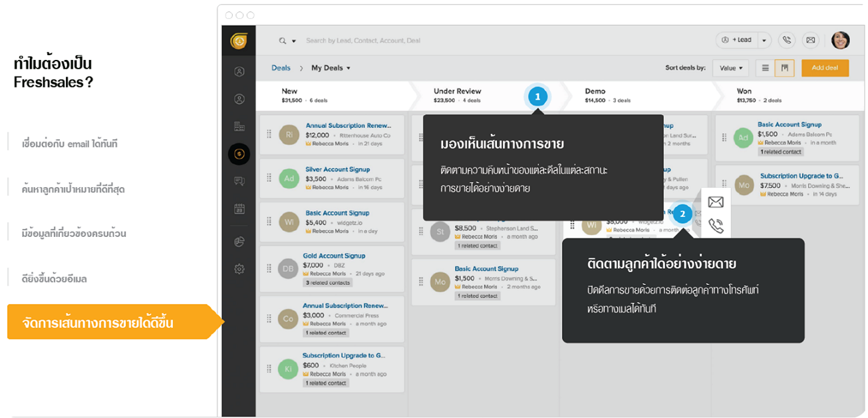This screenshot has width=868, height=418.
Task: Grab the drag handle of Gold Account Signup
Action: pos(269,268)
